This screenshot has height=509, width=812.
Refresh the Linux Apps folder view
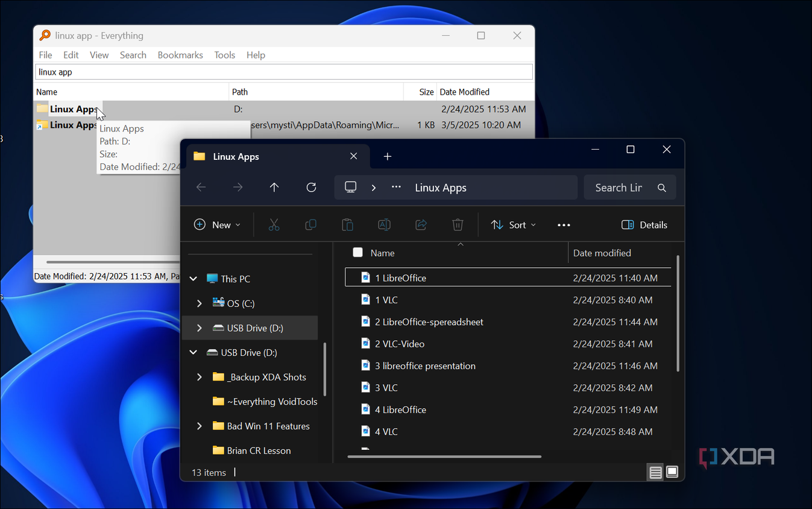tap(311, 188)
